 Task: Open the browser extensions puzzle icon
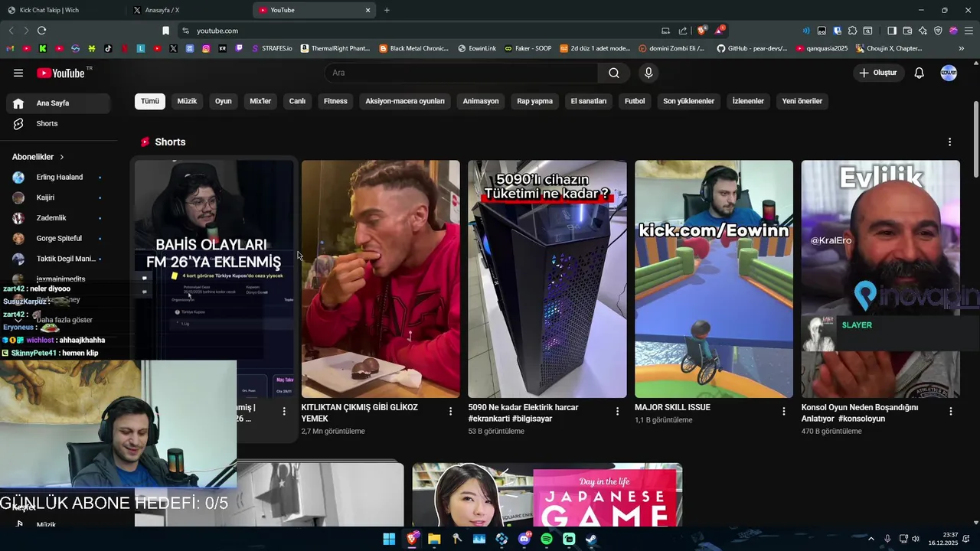pos(852,31)
